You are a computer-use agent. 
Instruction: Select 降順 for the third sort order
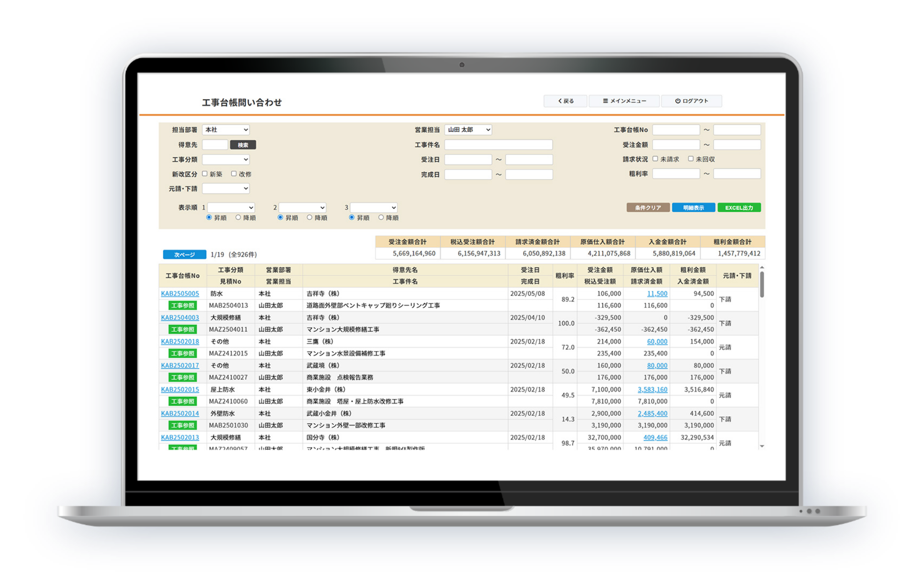tap(381, 217)
